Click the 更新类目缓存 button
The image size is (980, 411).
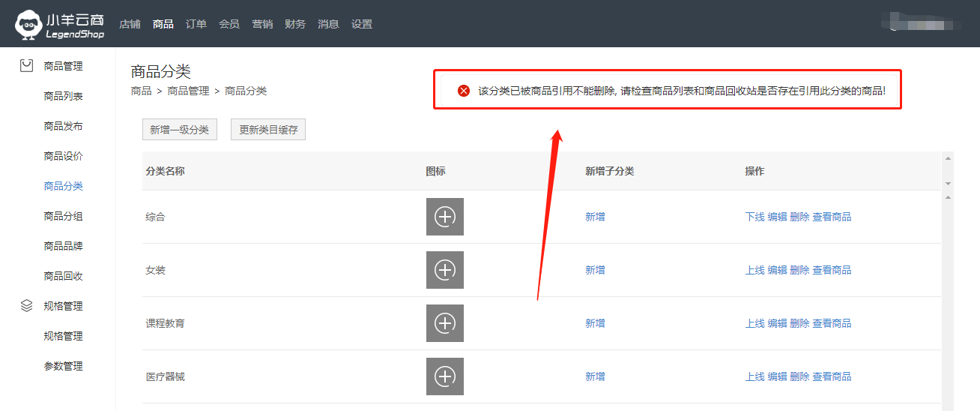click(x=268, y=130)
